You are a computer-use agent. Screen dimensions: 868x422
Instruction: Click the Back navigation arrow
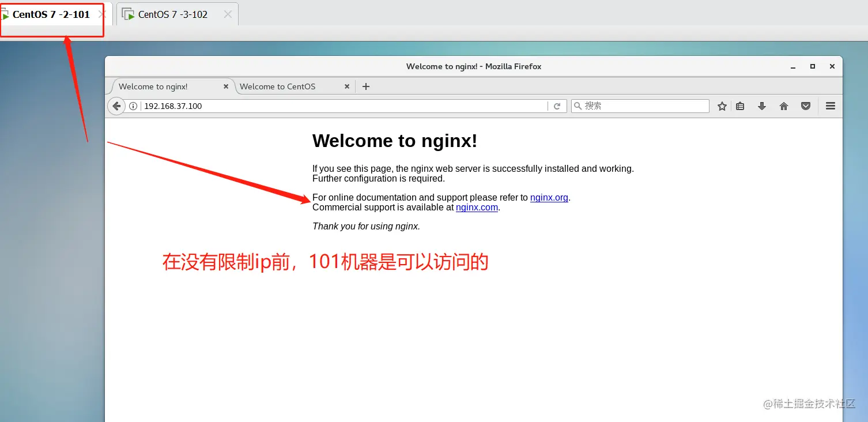(x=115, y=105)
